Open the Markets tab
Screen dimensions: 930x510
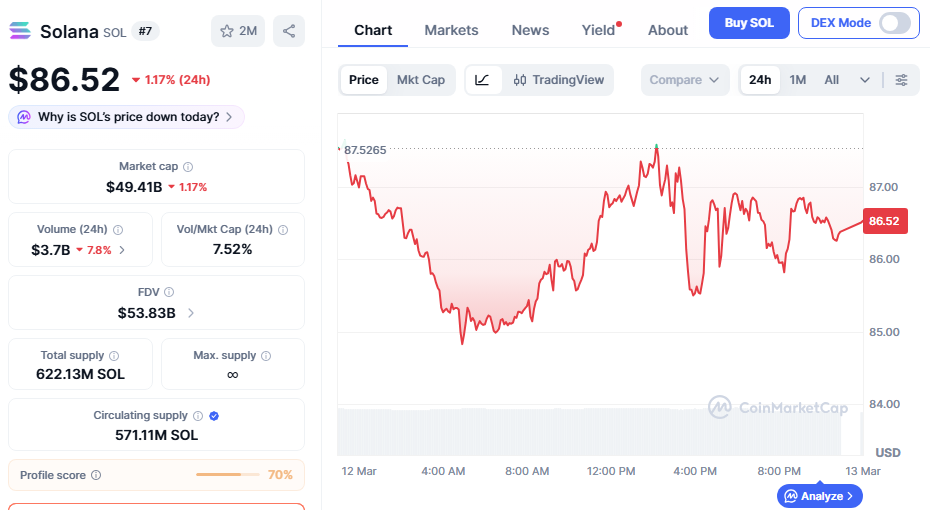451,30
